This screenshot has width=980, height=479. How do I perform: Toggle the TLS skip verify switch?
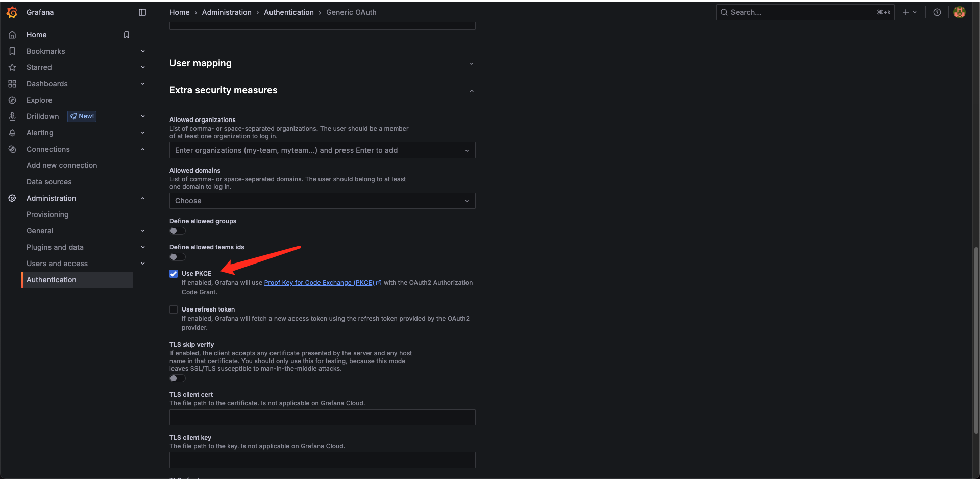[177, 378]
